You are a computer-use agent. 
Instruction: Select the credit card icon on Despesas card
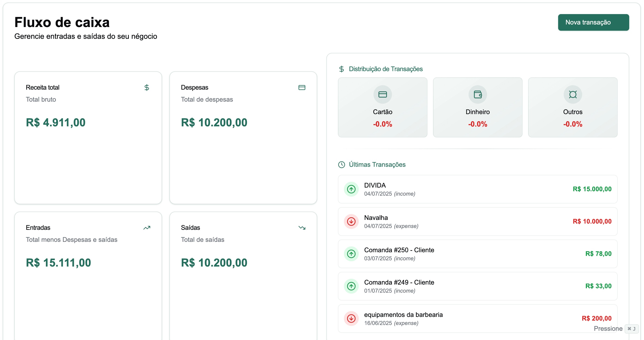point(302,87)
